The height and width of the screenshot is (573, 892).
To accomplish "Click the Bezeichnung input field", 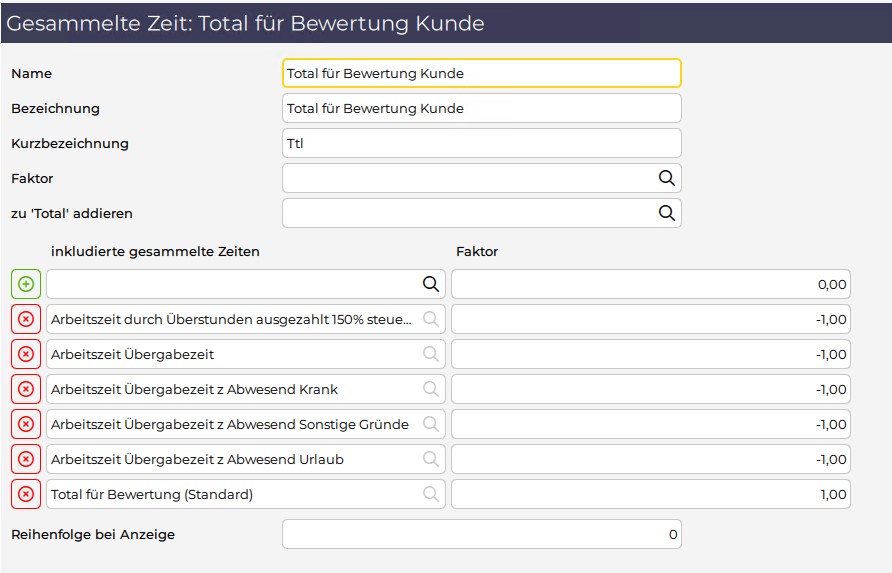I will tap(482, 108).
